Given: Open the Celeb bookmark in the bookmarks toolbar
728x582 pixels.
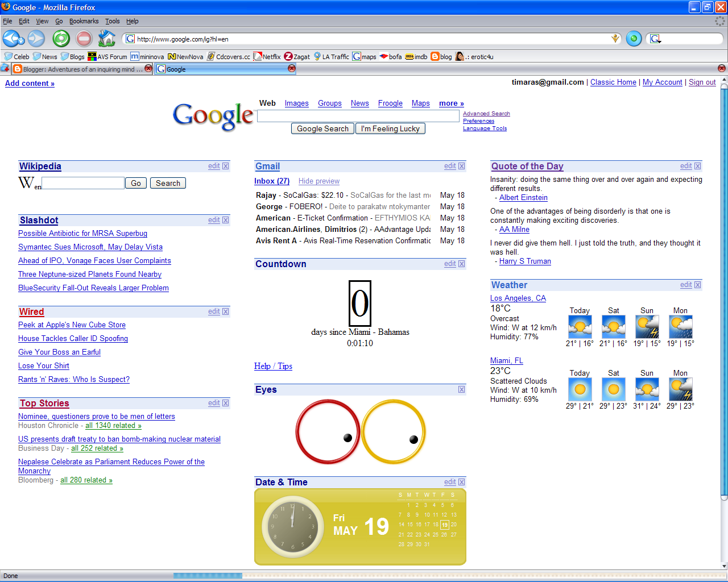Looking at the screenshot, I should [16, 56].
